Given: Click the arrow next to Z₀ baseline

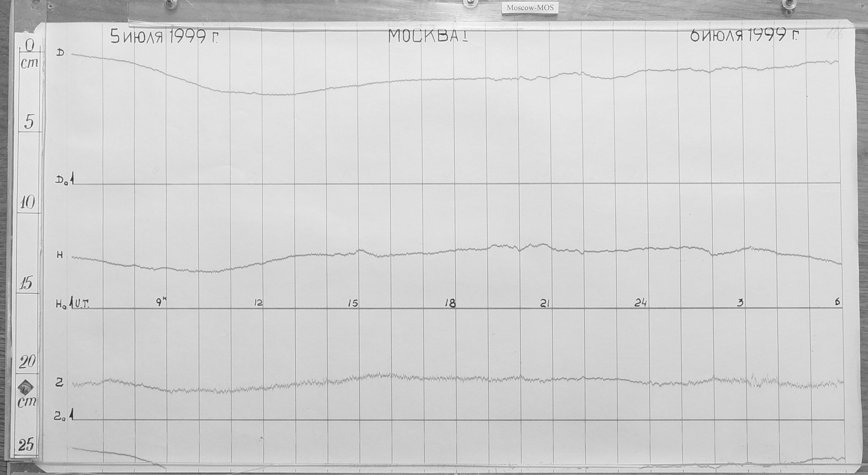Looking at the screenshot, I should click(x=72, y=415).
